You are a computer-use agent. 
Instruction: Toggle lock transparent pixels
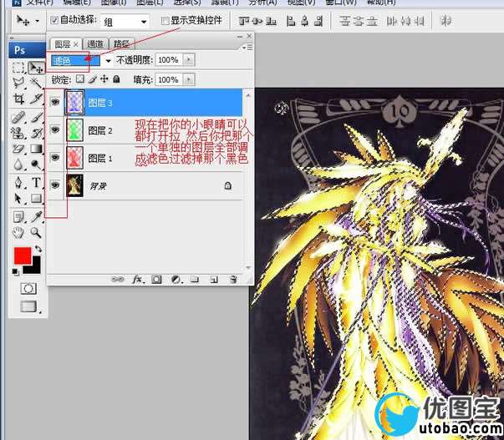[x=80, y=78]
